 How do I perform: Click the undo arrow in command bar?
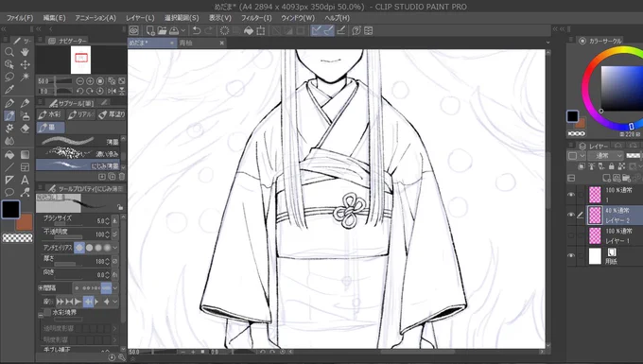(x=197, y=31)
